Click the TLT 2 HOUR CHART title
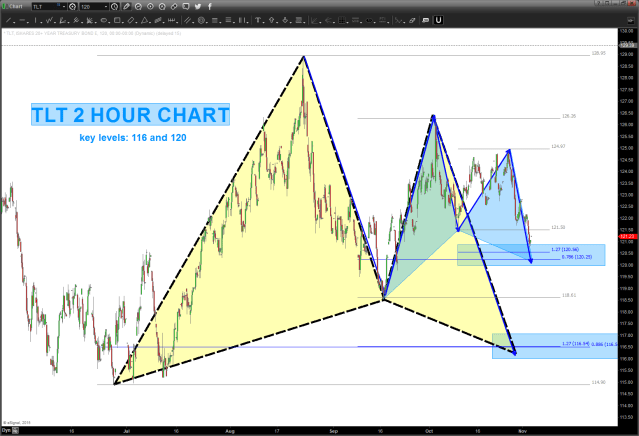 pos(130,115)
